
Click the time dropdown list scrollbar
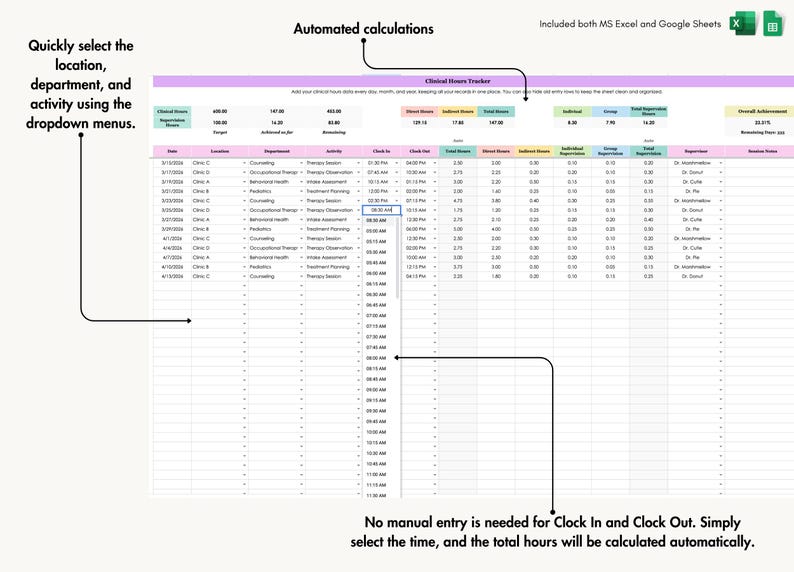[x=398, y=258]
